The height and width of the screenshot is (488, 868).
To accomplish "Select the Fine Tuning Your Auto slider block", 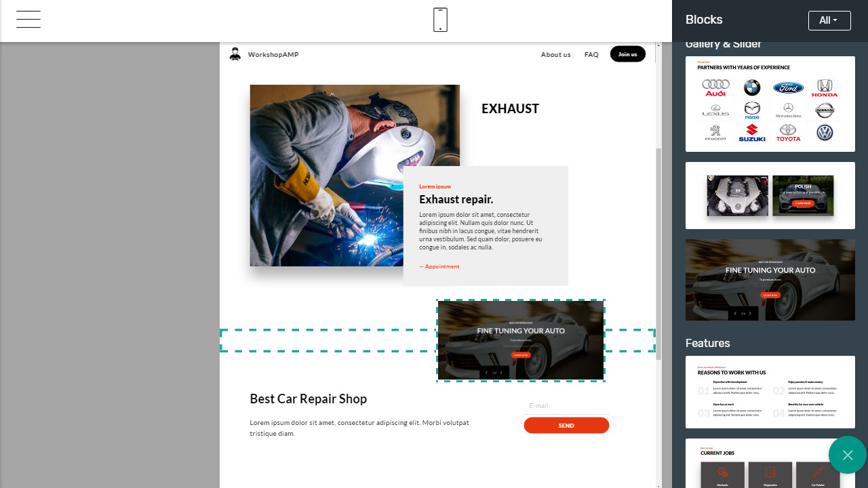I will pos(770,279).
